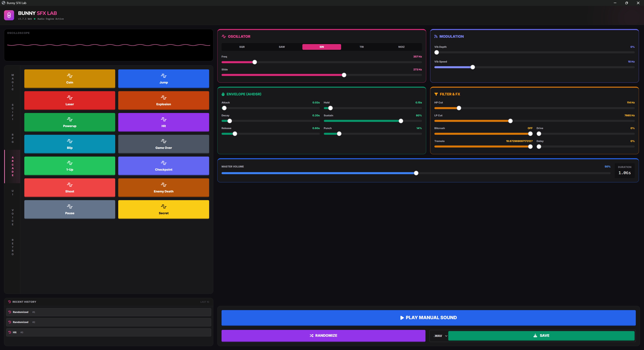Switch oscillator waveform to SAW
644x350 pixels.
(x=282, y=47)
